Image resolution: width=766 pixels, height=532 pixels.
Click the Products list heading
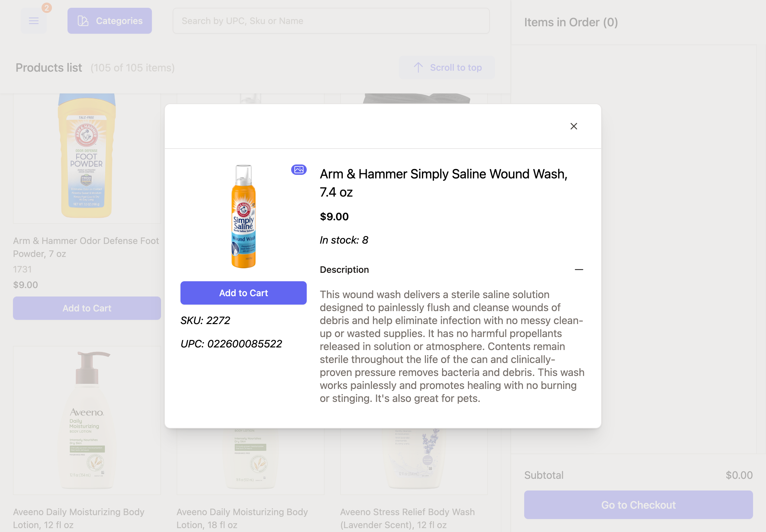[48, 67]
